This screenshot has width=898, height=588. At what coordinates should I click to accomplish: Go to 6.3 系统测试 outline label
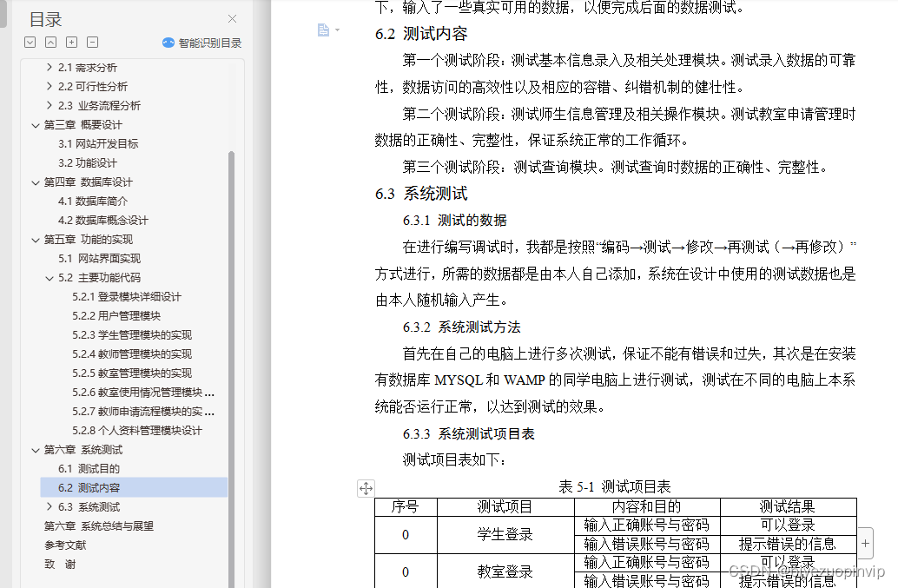89,506
